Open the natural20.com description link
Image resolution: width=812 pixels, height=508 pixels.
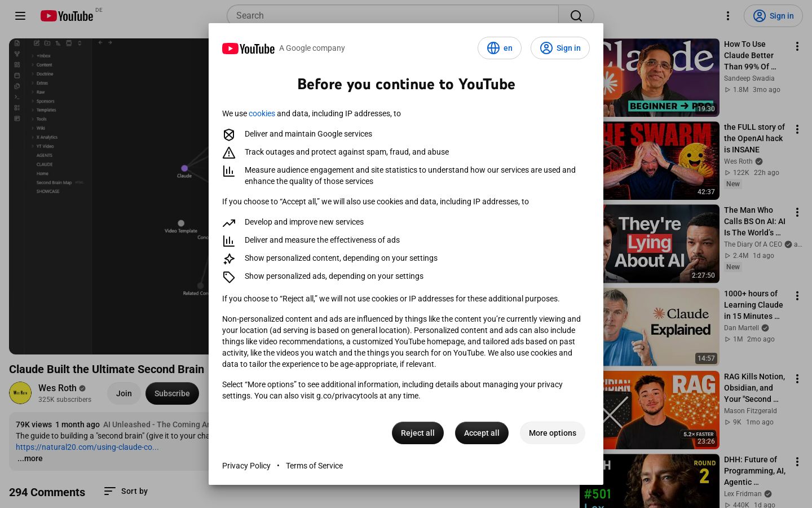click(87, 447)
